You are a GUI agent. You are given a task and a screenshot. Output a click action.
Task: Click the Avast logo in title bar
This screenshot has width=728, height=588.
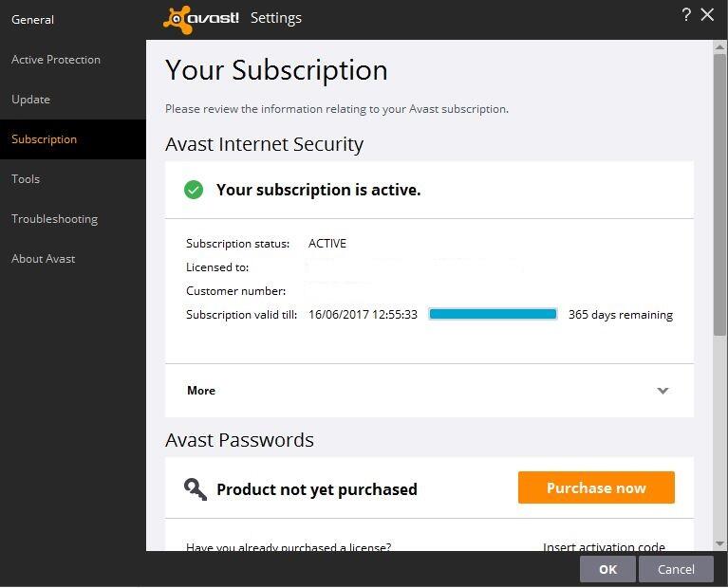pos(201,18)
